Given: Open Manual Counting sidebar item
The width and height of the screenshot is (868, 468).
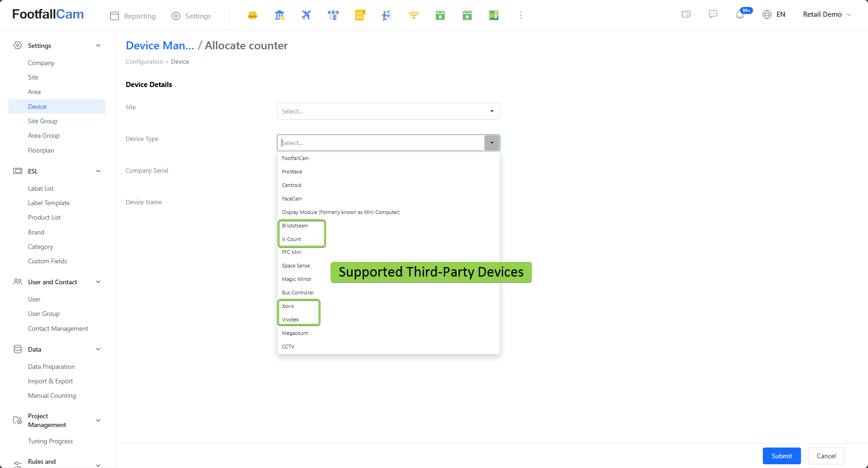Looking at the screenshot, I should pyautogui.click(x=52, y=395).
